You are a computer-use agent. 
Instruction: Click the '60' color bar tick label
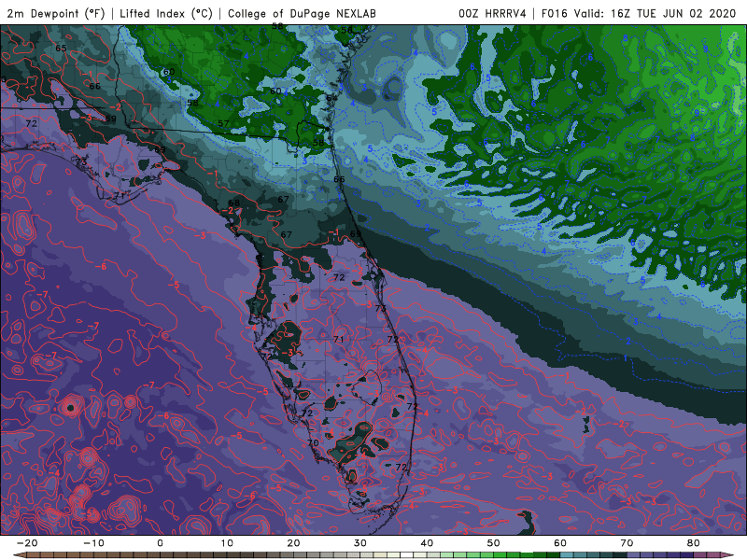pyautogui.click(x=560, y=543)
